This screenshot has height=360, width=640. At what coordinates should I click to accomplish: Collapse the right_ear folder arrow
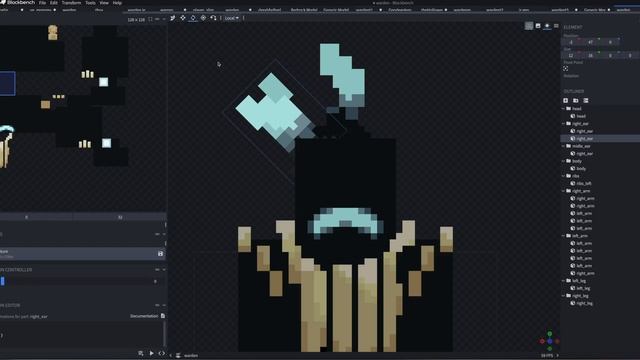(564, 124)
